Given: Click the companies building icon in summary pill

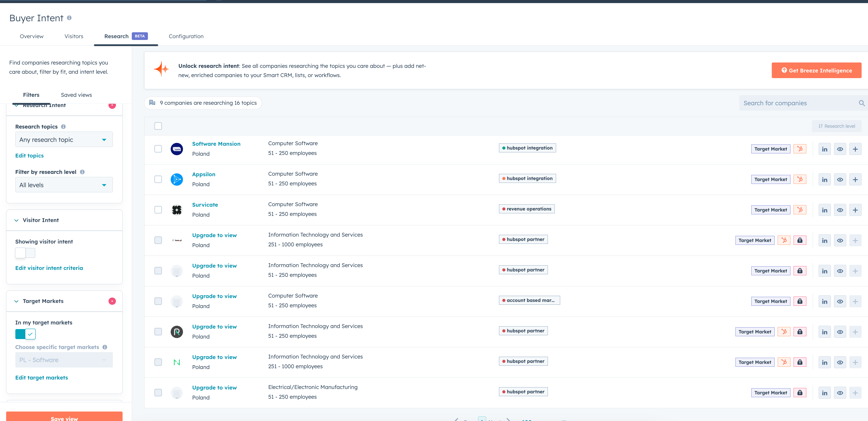Looking at the screenshot, I should coord(152,102).
